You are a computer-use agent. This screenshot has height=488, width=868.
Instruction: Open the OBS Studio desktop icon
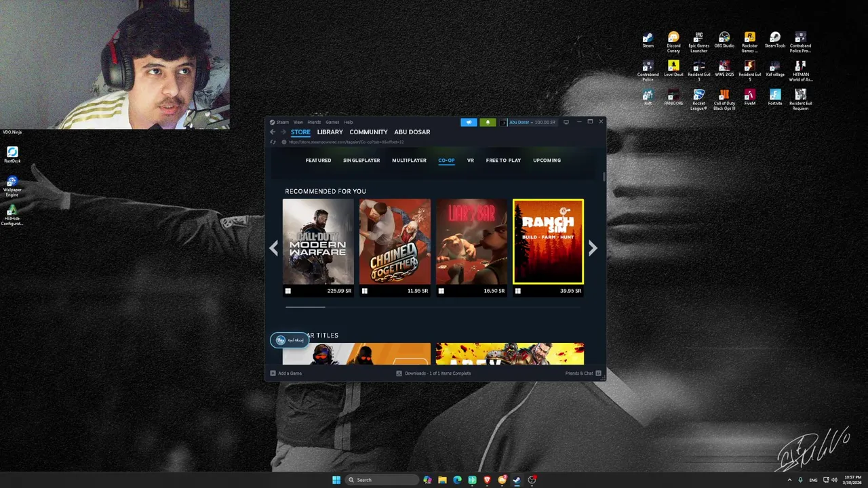724,40
